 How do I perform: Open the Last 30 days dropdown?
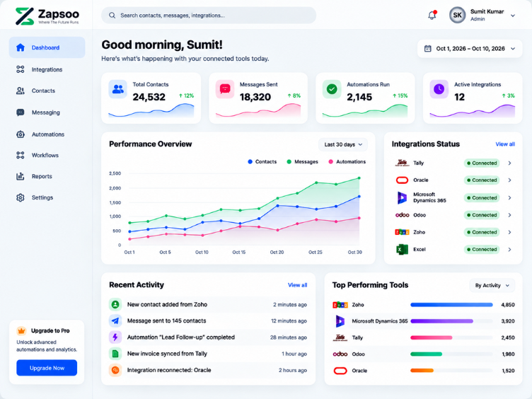tap(343, 144)
